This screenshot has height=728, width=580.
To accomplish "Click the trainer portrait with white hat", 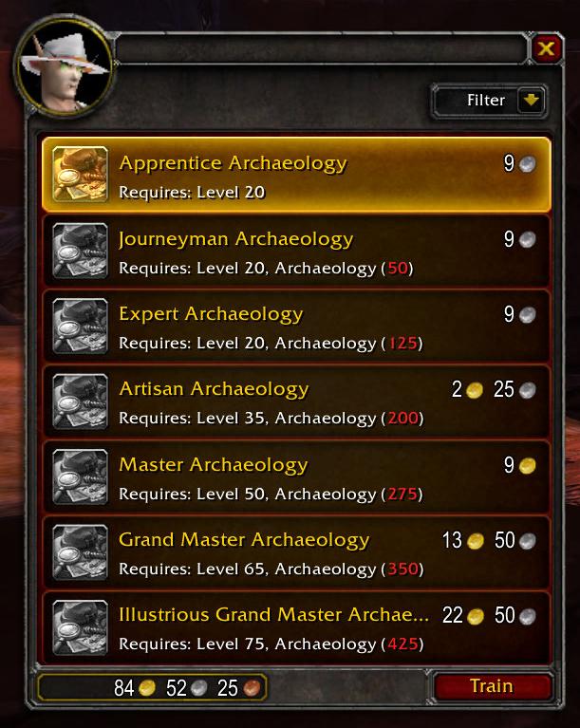I will pyautogui.click(x=65, y=67).
